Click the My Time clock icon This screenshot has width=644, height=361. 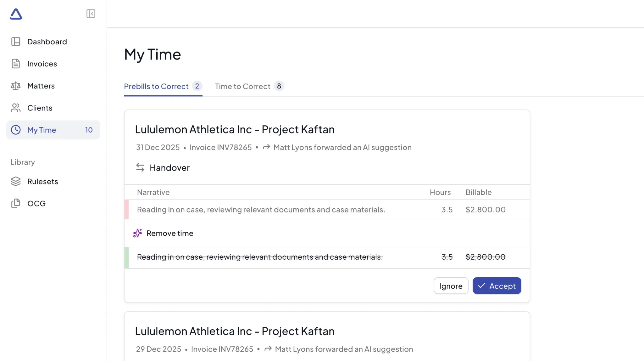coord(16,130)
